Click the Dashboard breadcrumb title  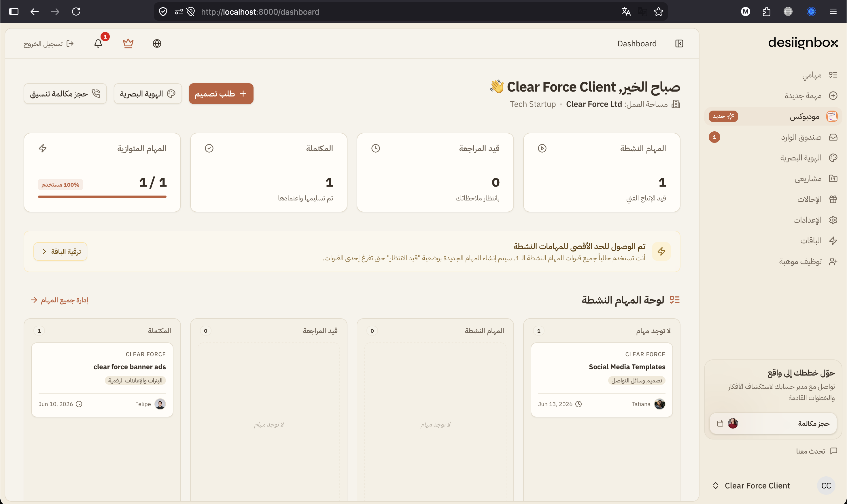tap(637, 43)
